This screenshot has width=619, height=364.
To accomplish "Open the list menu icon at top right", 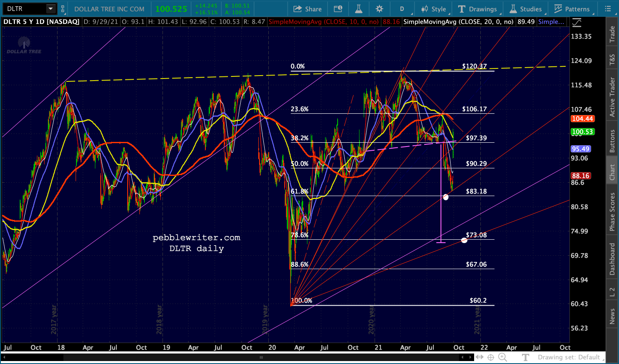I will coord(608,9).
